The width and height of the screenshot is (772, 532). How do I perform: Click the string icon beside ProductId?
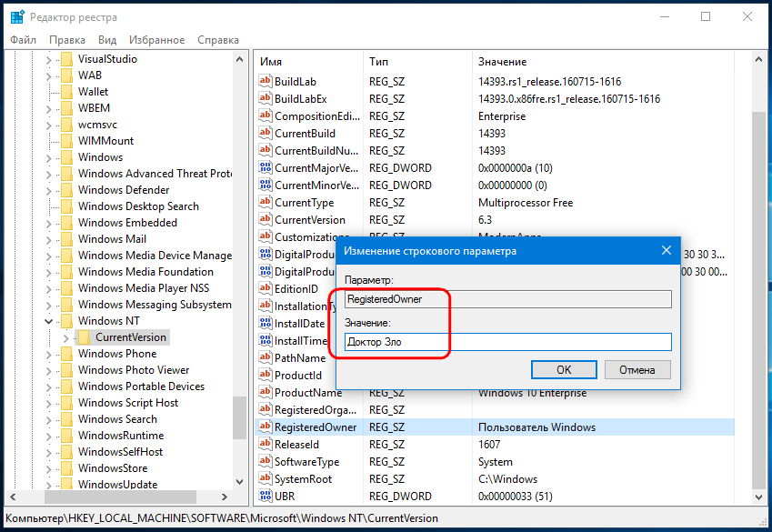click(265, 375)
